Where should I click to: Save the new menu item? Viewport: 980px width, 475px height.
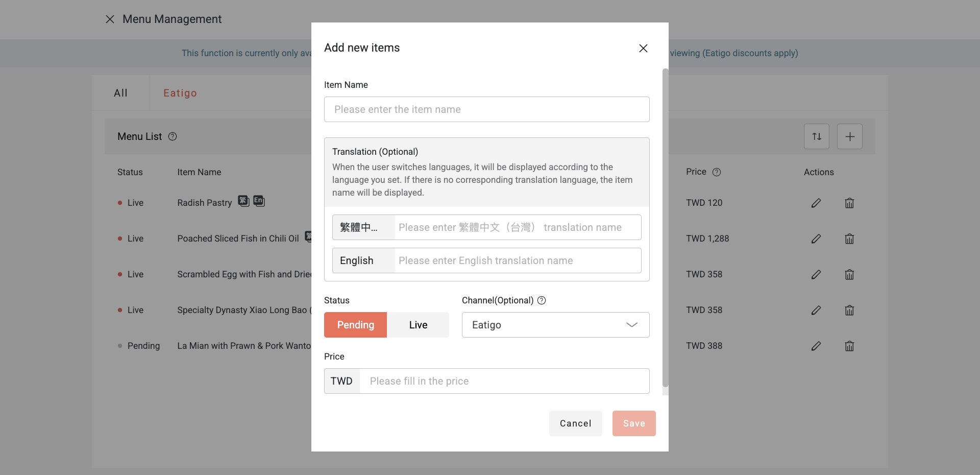(633, 423)
